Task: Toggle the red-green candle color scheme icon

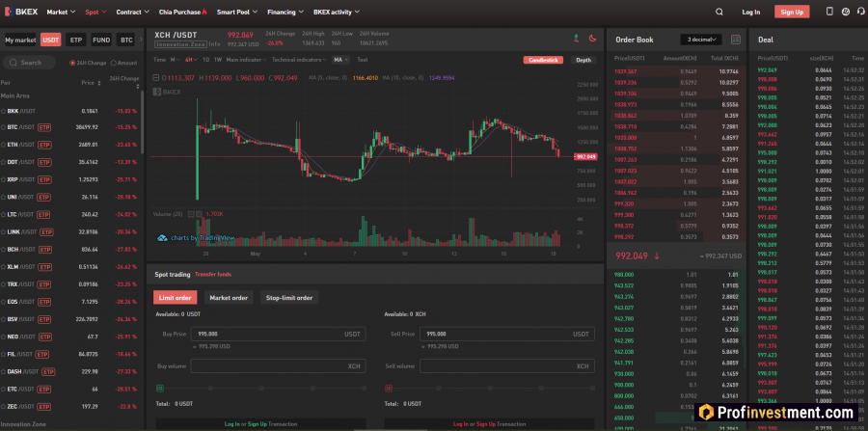Action: (576, 39)
